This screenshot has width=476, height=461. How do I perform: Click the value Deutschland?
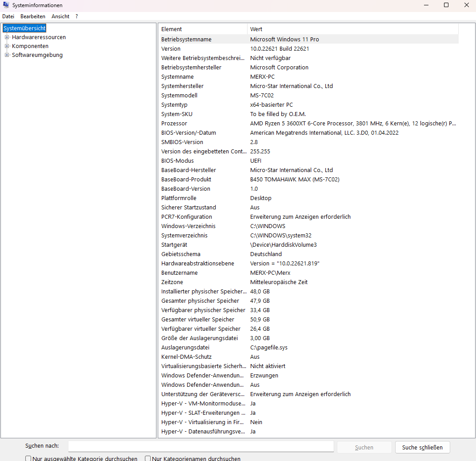point(266,254)
